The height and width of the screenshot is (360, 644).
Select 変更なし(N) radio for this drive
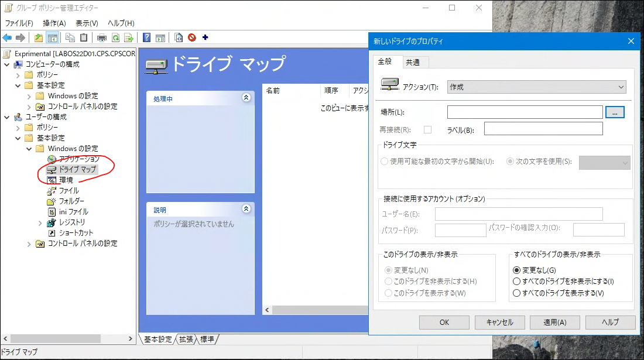(x=388, y=270)
